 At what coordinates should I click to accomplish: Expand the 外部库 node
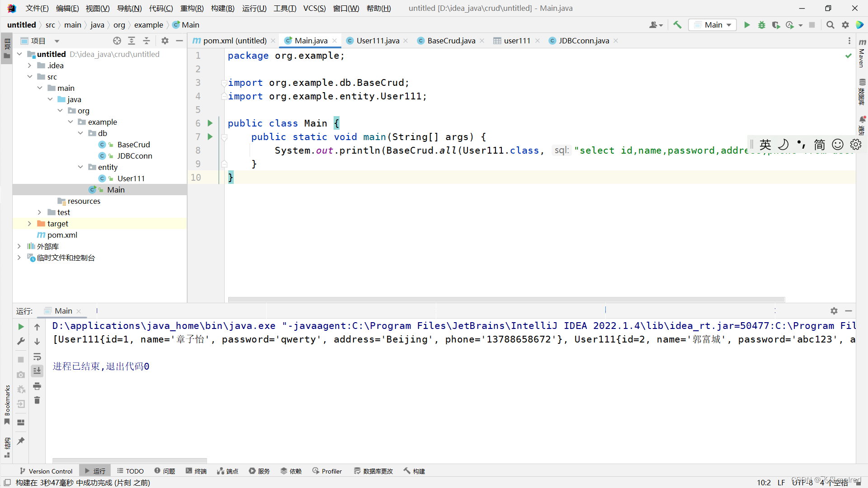[19, 246]
